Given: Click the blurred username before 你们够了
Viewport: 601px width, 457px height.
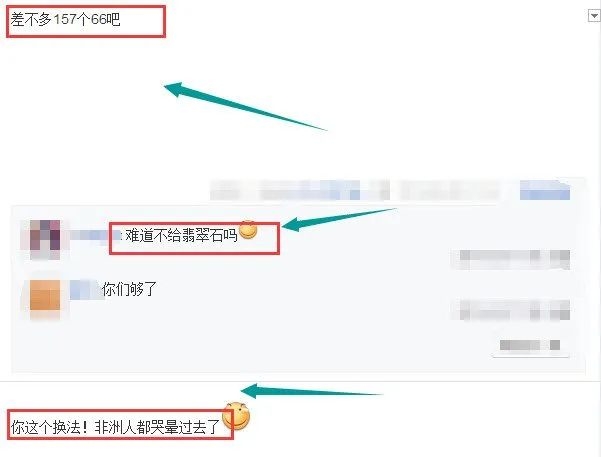Looking at the screenshot, I should tap(86, 289).
